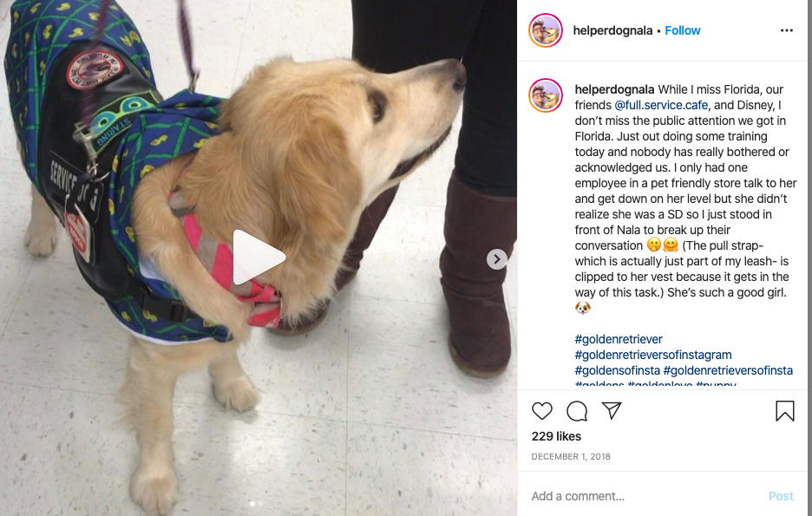Go to next slide with arrow
The width and height of the screenshot is (812, 516).
click(496, 258)
